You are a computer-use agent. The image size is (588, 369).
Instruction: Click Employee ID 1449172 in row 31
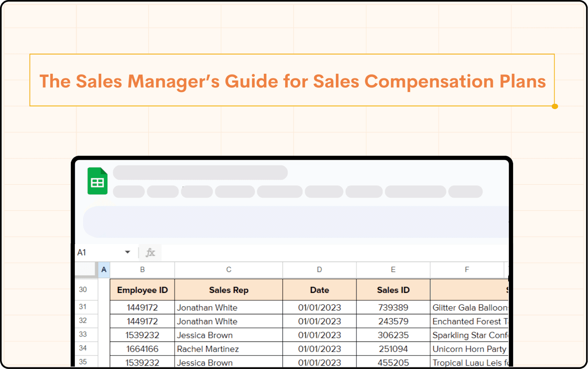click(x=142, y=307)
